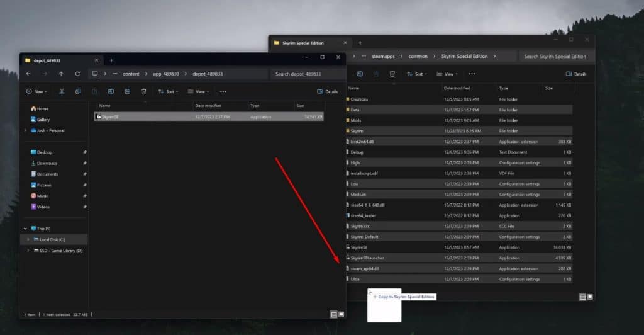The height and width of the screenshot is (335, 644).
Task: Open the View dropdown in Skyrim Special Edition window
Action: [x=447, y=74]
